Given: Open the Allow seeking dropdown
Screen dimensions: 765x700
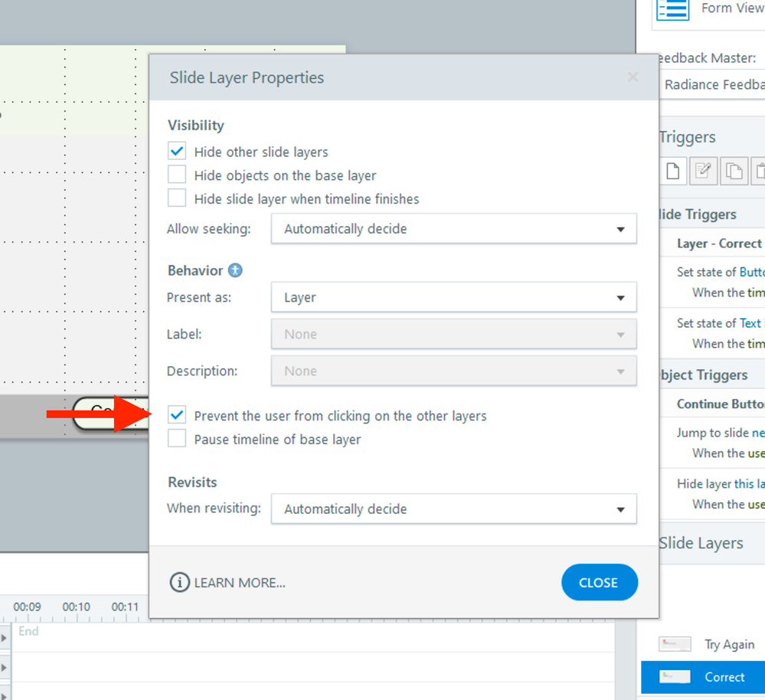Looking at the screenshot, I should click(454, 228).
